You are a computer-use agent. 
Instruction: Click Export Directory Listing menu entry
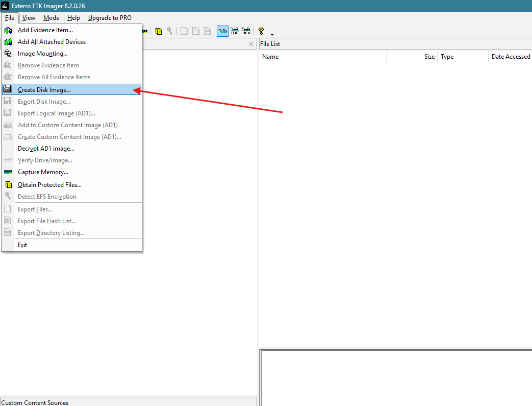[71, 233]
